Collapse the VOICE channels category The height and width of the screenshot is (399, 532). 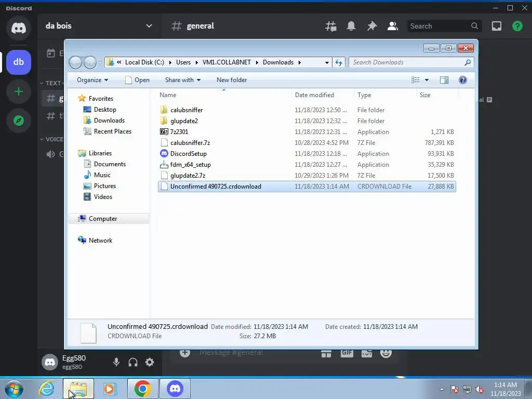tap(51, 139)
